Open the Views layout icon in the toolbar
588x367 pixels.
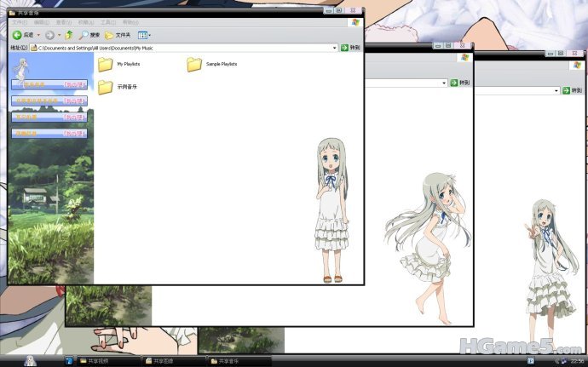click(142, 35)
